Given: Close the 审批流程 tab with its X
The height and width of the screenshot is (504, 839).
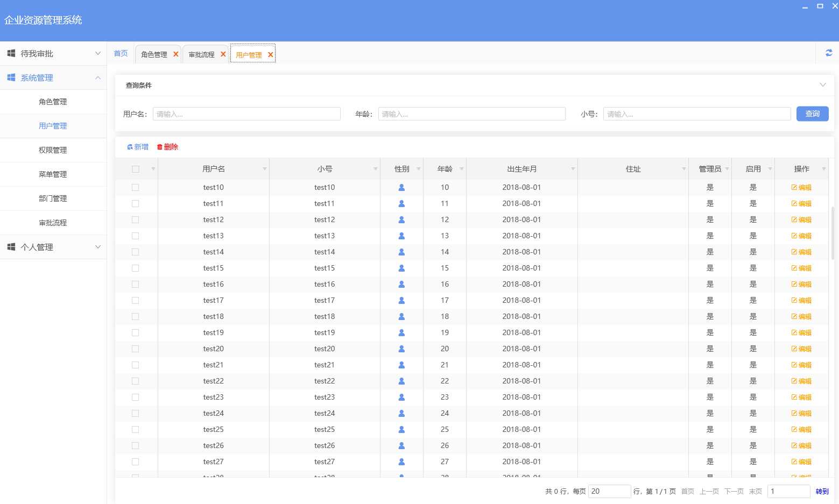Looking at the screenshot, I should (x=223, y=54).
